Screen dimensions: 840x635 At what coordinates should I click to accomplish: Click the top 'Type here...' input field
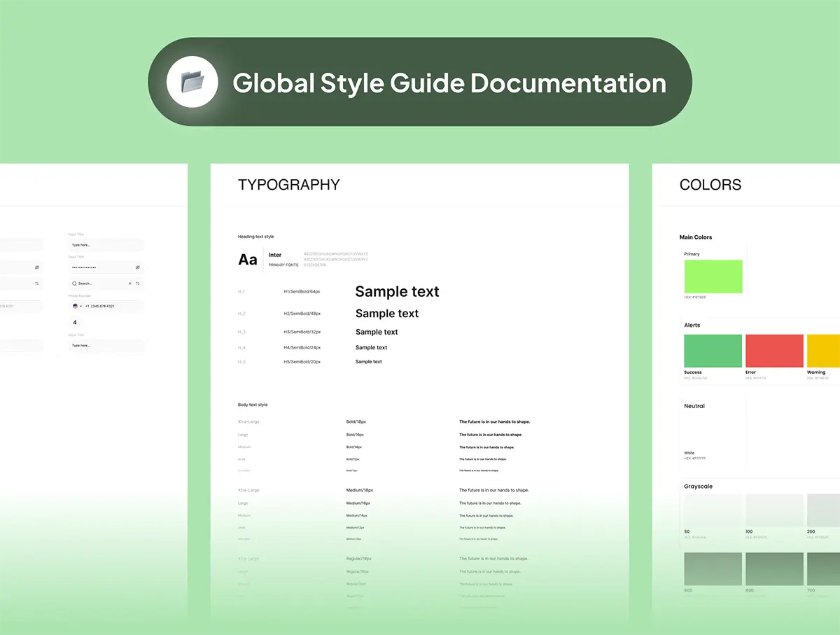(x=106, y=245)
